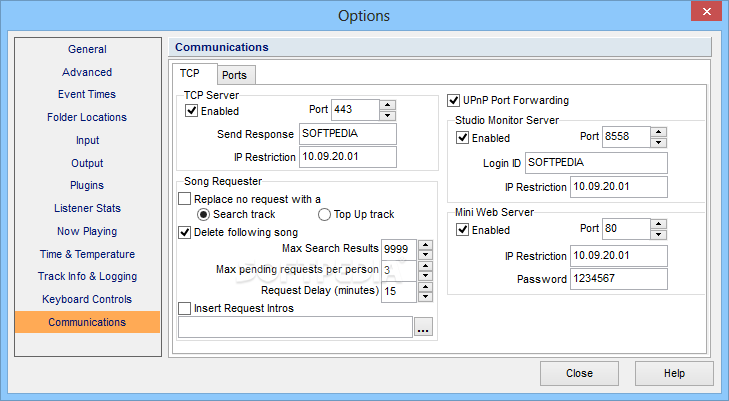The height and width of the screenshot is (401, 729).
Task: Enable Insert Request Intros checkbox
Action: [185, 308]
